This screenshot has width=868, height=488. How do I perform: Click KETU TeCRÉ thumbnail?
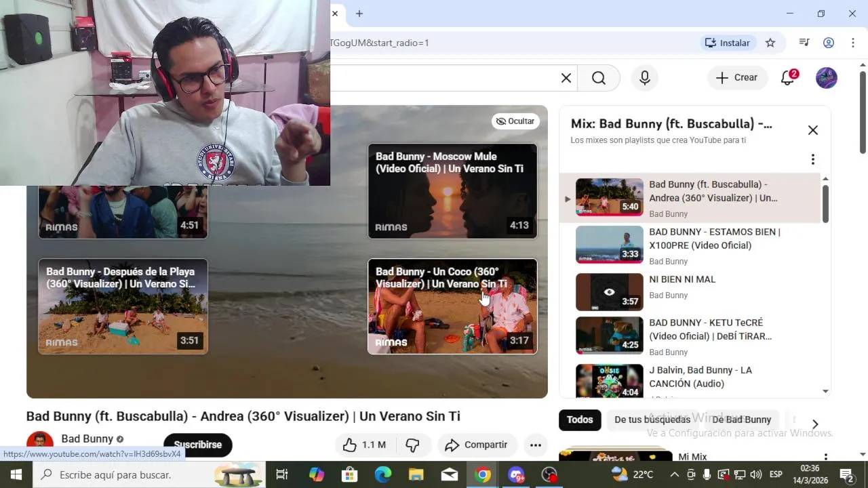[x=610, y=335]
